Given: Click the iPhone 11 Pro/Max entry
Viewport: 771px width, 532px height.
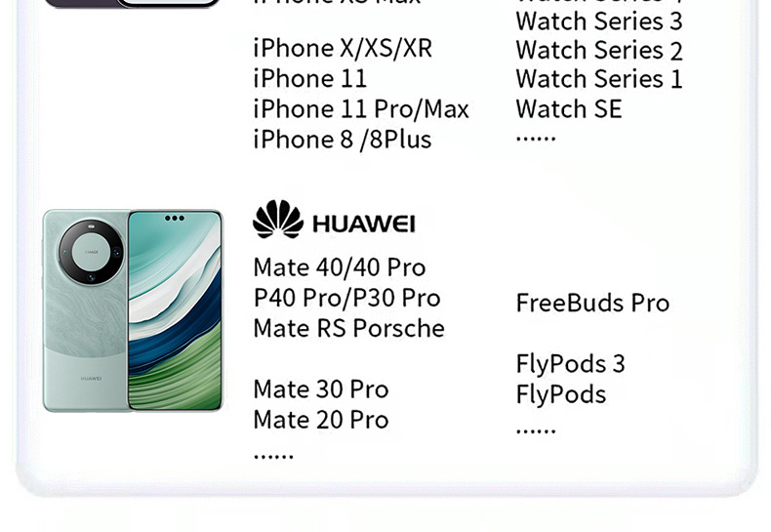Looking at the screenshot, I should [x=361, y=109].
